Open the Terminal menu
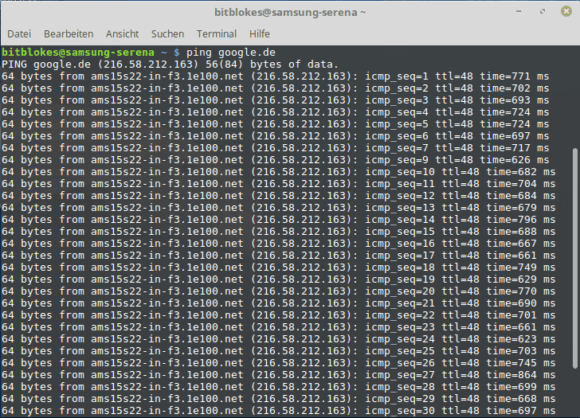Screen dimensions: 580x418 pyautogui.click(x=216, y=34)
